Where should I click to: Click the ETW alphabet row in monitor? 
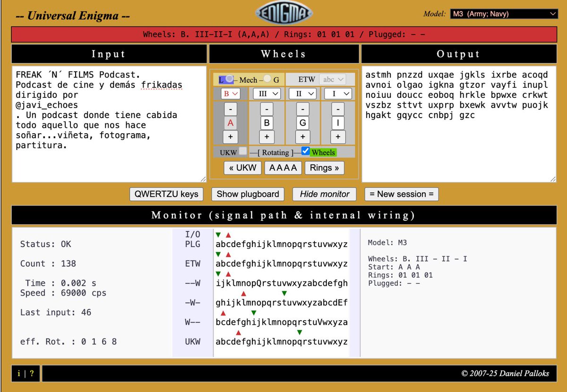click(282, 264)
